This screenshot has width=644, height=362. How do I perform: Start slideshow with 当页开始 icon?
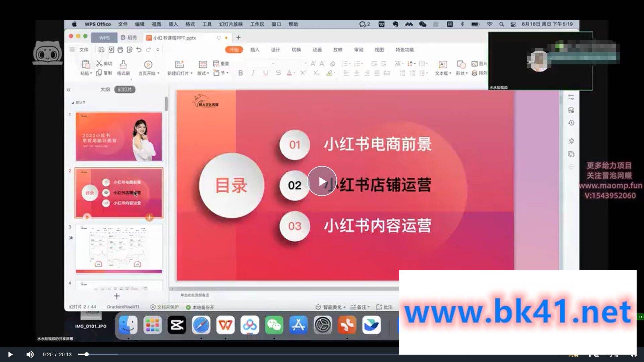click(x=148, y=64)
